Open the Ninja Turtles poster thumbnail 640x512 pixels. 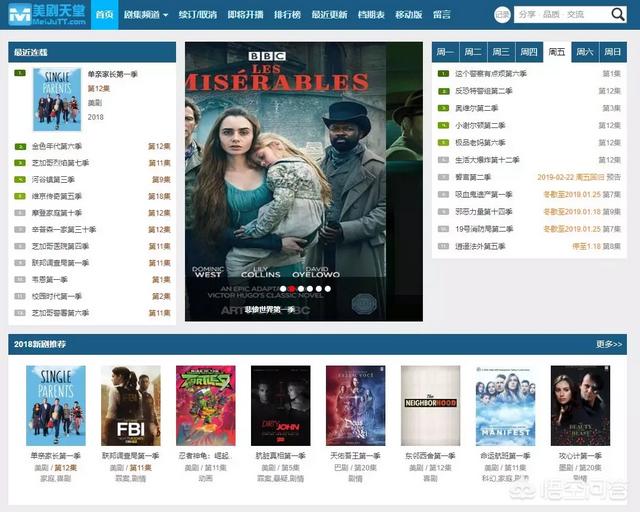click(x=206, y=405)
